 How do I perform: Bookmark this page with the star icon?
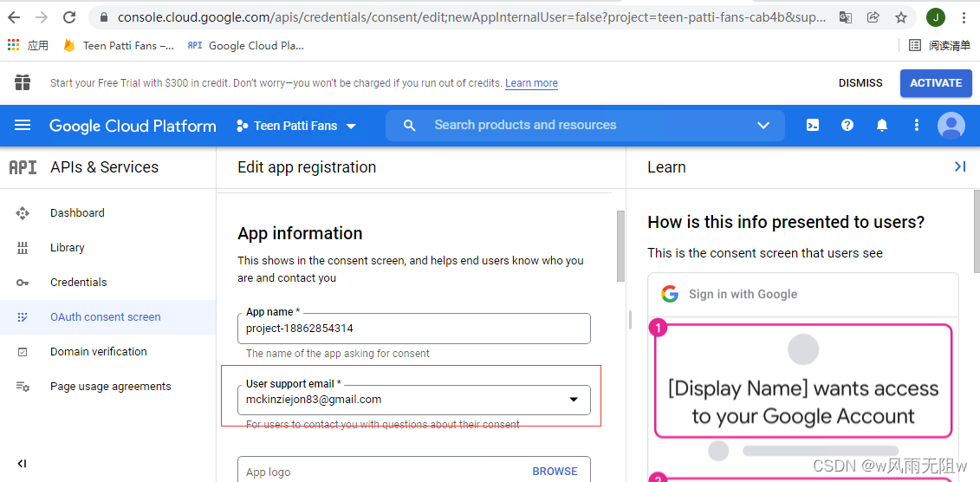901,17
